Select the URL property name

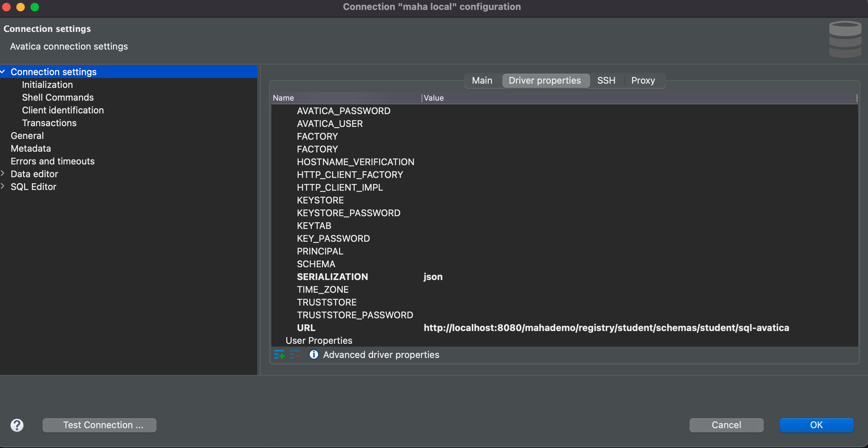(x=306, y=328)
